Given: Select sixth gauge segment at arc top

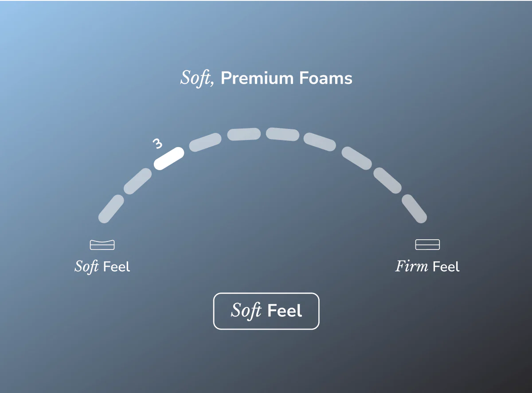Looking at the screenshot, I should point(283,134).
